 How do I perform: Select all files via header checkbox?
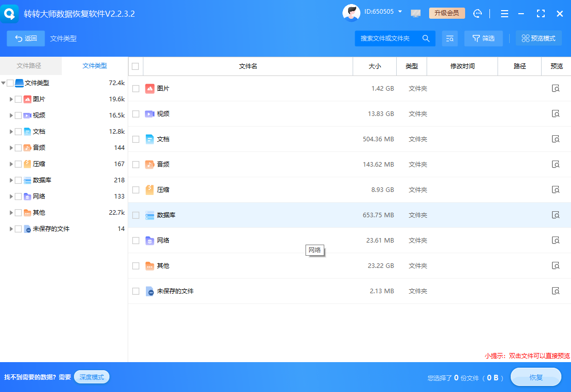click(135, 66)
